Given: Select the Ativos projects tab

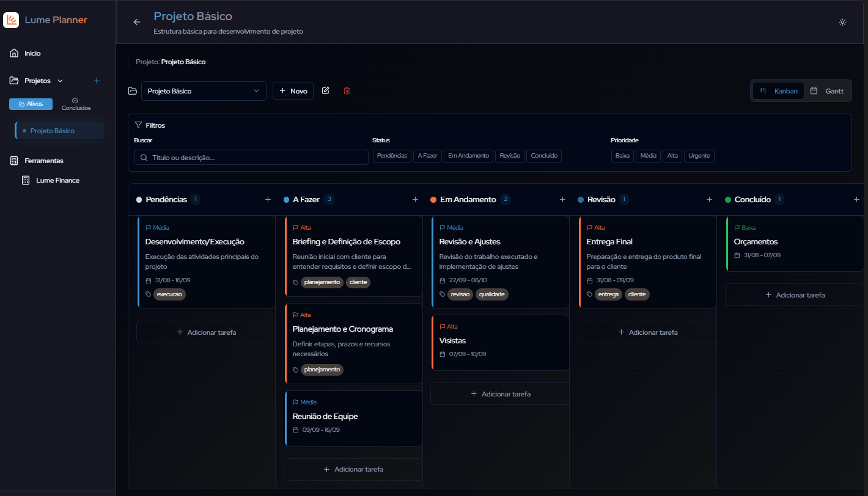Looking at the screenshot, I should coord(31,104).
